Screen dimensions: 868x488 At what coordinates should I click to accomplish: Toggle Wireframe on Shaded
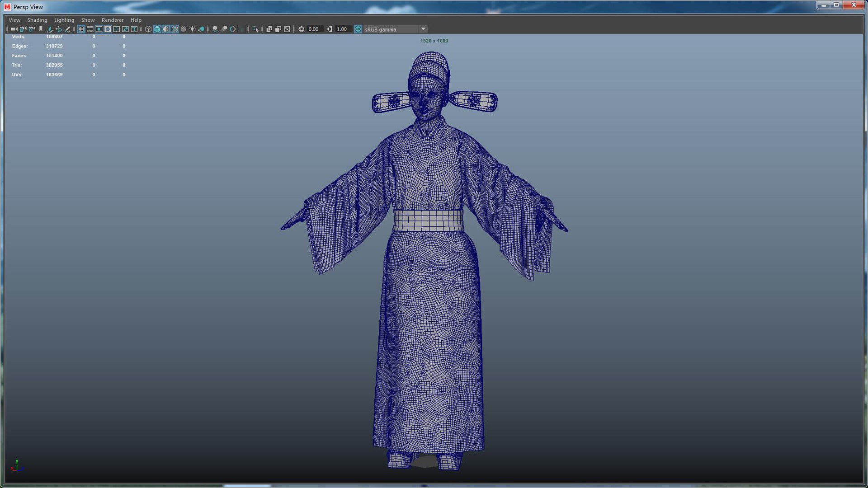[175, 29]
